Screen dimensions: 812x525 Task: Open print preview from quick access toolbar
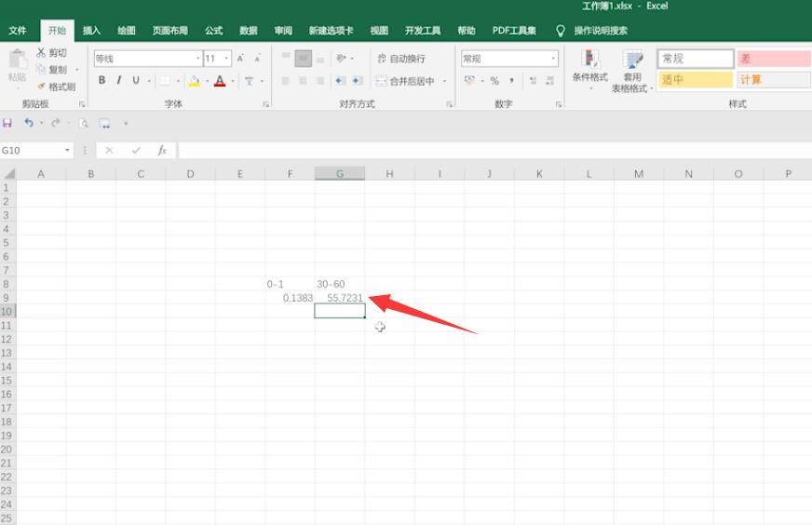pyautogui.click(x=84, y=123)
